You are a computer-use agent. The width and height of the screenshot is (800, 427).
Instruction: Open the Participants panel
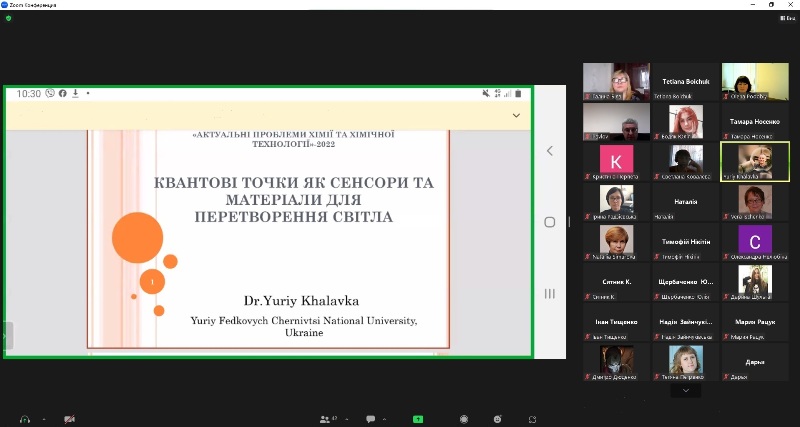pyautogui.click(x=325, y=419)
